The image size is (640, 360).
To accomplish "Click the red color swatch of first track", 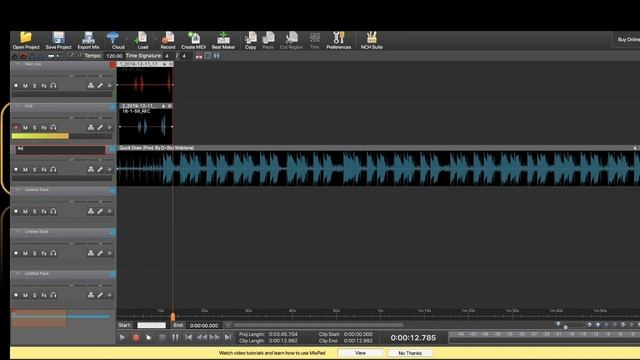I will coord(113,64).
